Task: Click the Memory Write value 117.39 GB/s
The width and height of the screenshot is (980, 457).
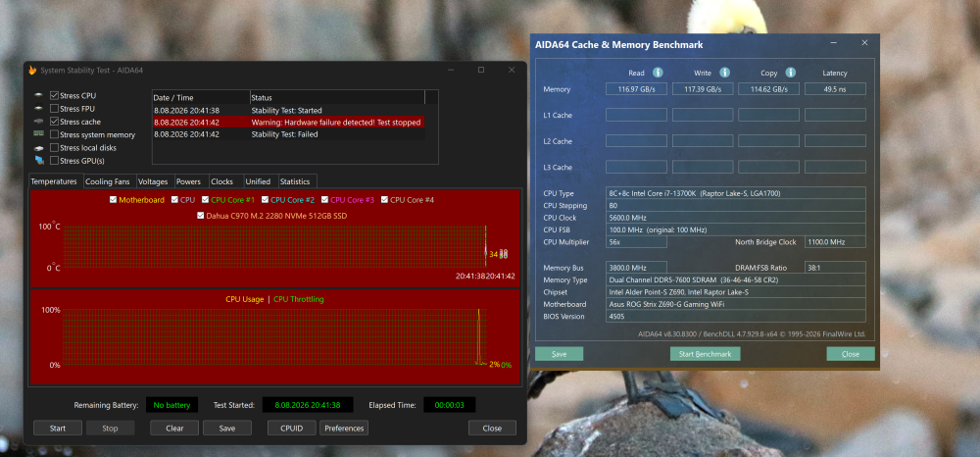Action: [x=703, y=89]
